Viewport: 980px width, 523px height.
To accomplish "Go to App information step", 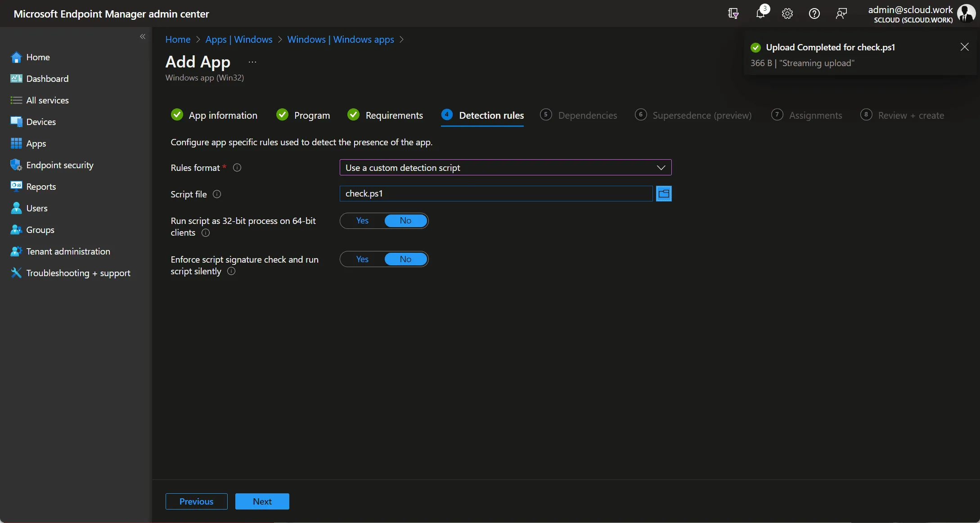I will (214, 116).
